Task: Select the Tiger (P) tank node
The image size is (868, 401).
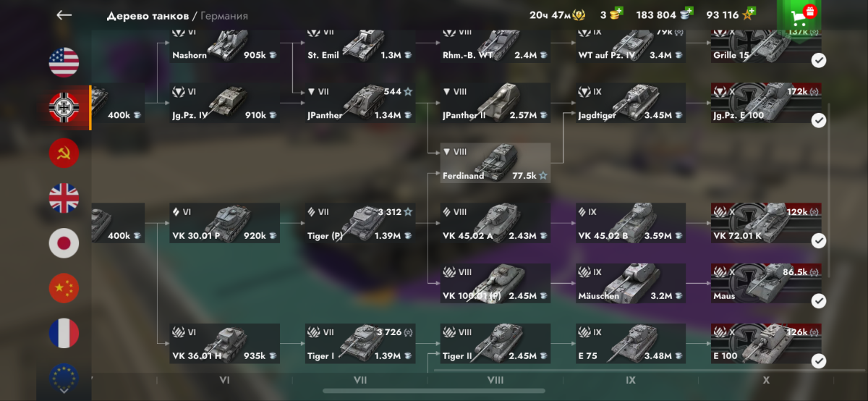Action: coord(360,223)
